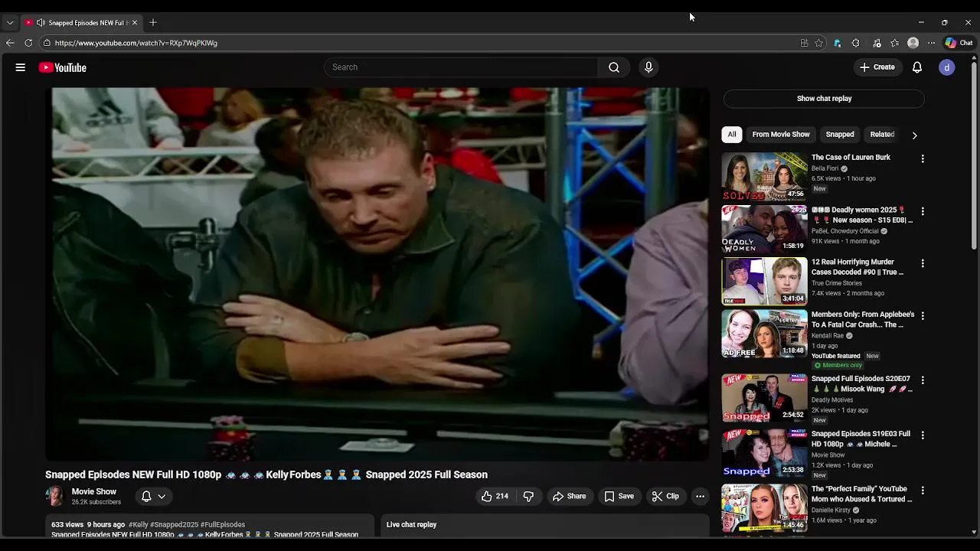Open the notifications bell in header
This screenshot has height=551, width=980.
917,67
